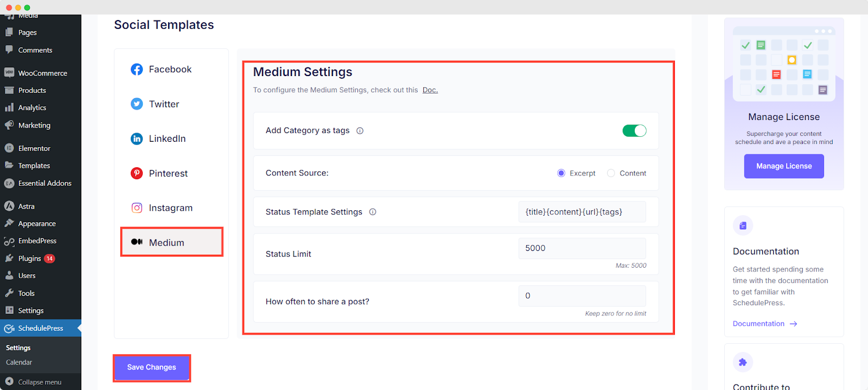Click the Status Template Settings field
868x390 pixels.
(582, 212)
